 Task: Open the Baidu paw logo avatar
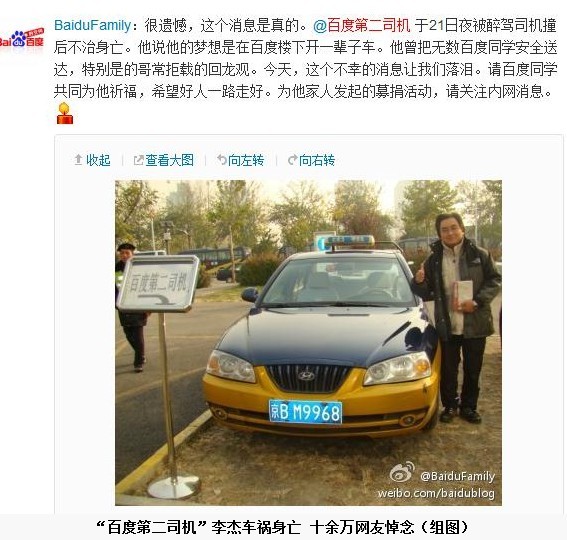22,39
